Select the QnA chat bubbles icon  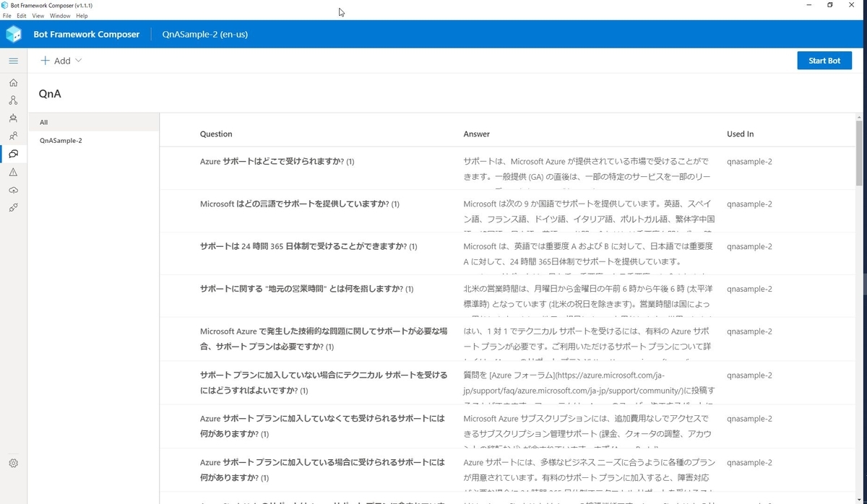[x=13, y=154]
